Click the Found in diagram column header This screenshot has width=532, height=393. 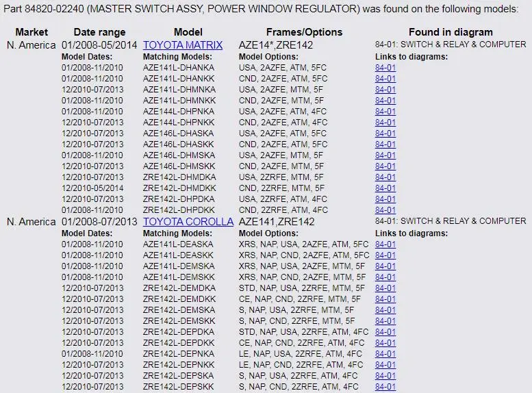(x=451, y=32)
